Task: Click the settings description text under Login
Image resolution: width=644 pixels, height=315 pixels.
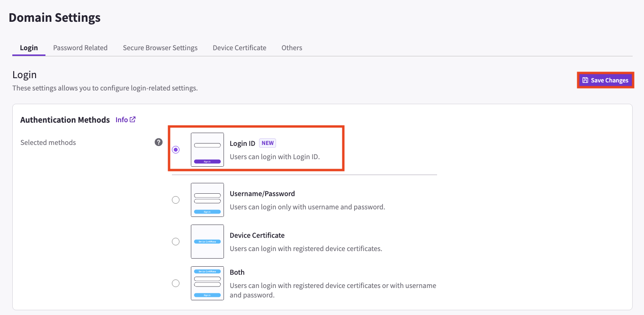Action: coord(105,88)
